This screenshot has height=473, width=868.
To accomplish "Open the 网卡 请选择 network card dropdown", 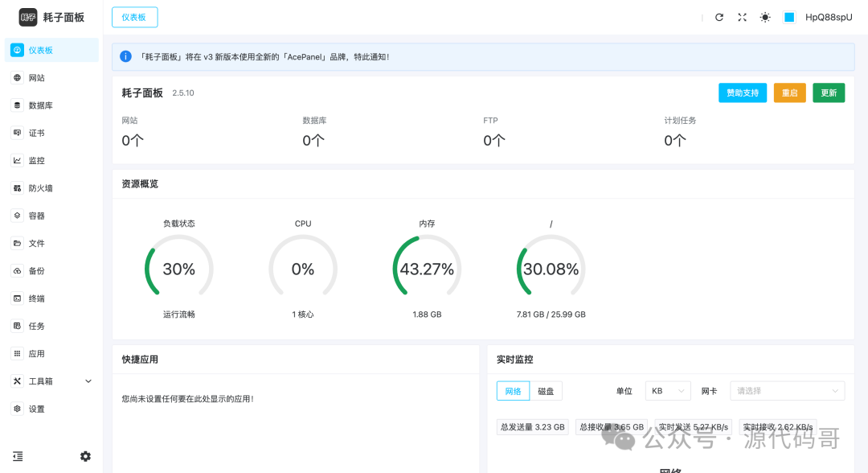I will (x=787, y=391).
